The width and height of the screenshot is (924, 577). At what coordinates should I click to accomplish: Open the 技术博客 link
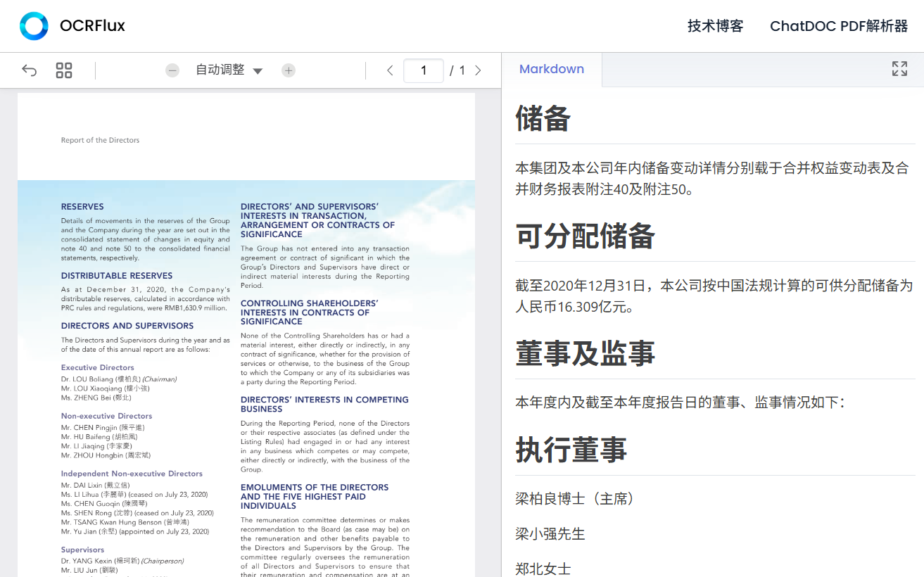716,26
